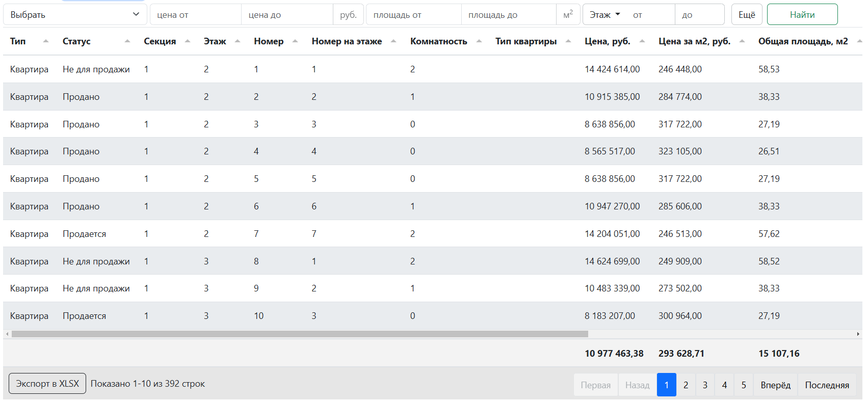Sort by Номер на этаже arrow

[393, 41]
